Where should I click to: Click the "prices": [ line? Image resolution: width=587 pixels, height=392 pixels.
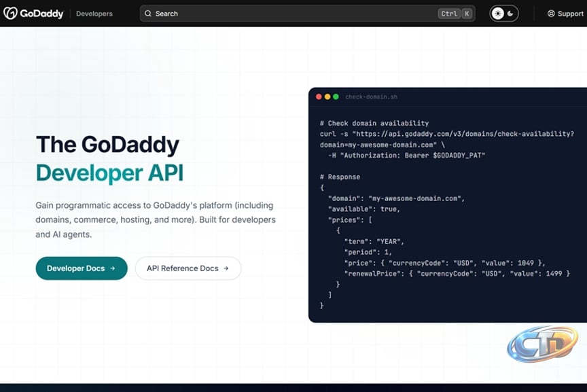350,219
